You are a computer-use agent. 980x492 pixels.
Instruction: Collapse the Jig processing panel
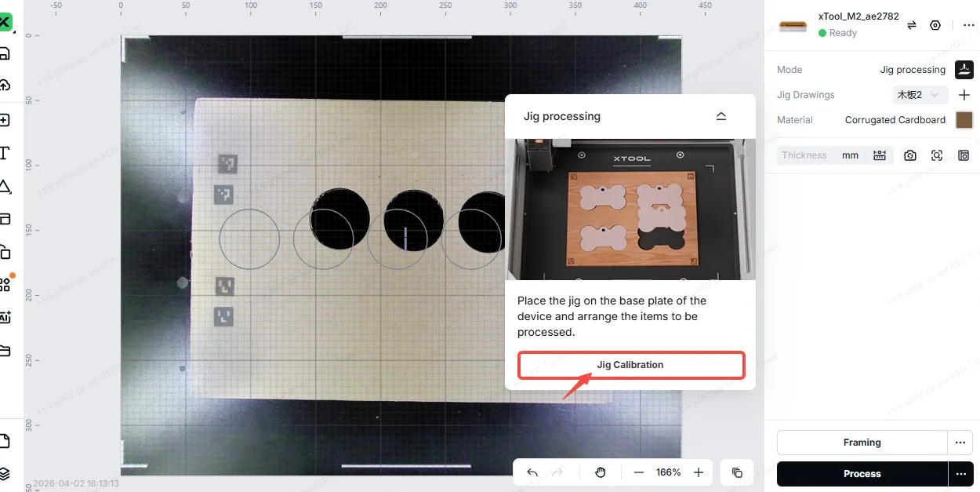pyautogui.click(x=721, y=116)
